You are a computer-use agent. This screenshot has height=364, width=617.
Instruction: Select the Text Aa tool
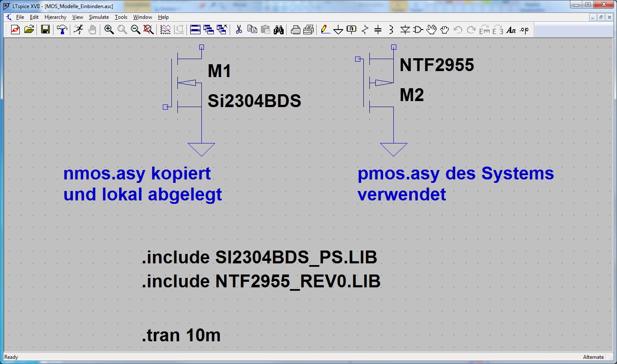click(x=511, y=30)
